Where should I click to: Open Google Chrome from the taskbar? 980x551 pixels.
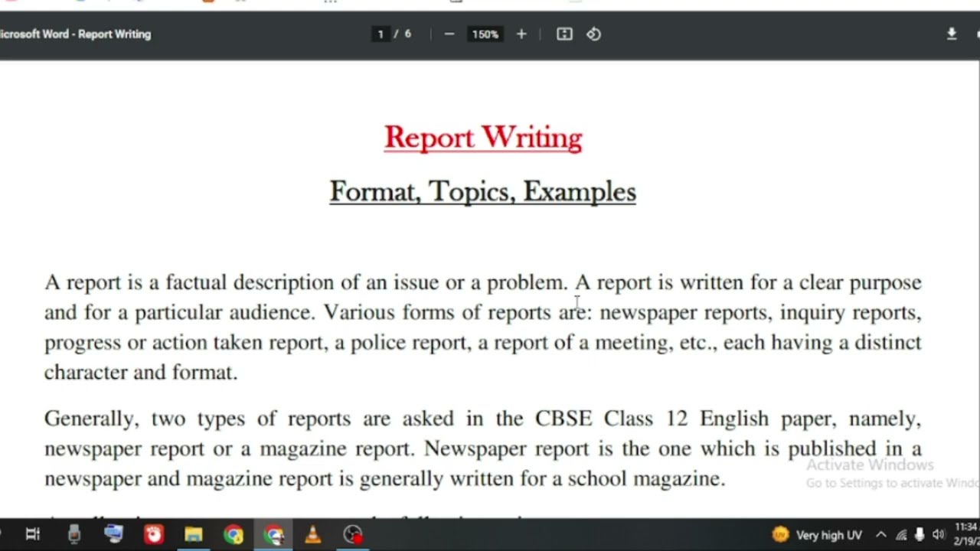(x=234, y=535)
